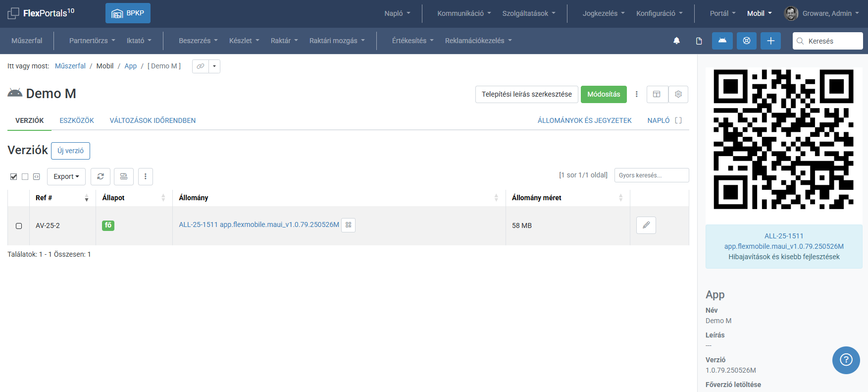Expand the NAPLÓ panel brackets icon
This screenshot has width=868, height=392.
(678, 120)
